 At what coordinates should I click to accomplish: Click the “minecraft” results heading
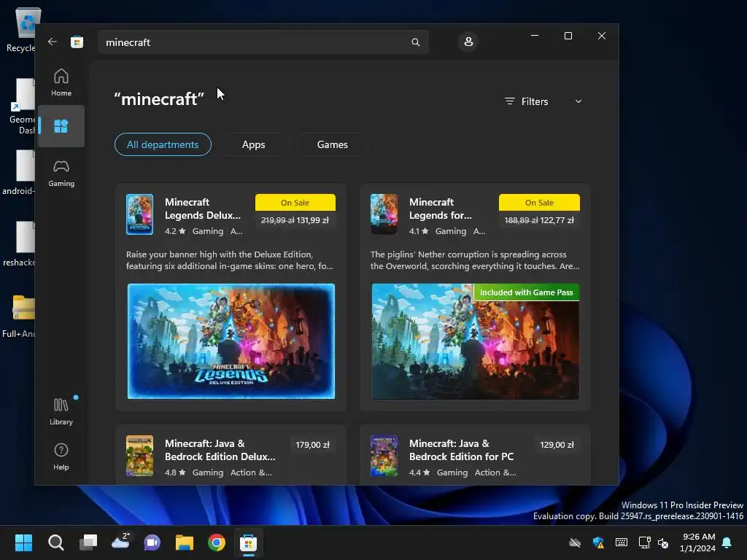pos(159,99)
